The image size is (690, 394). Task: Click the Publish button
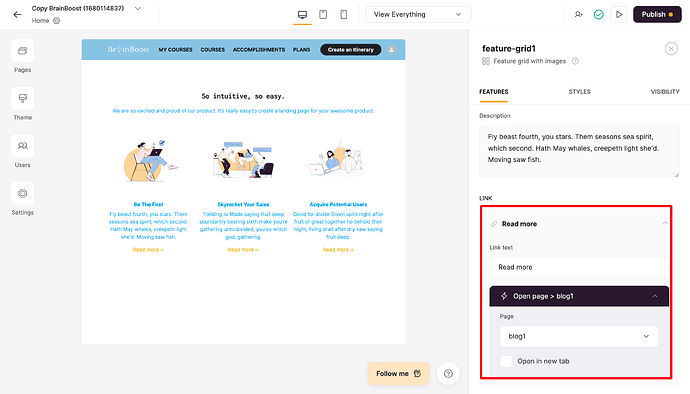click(x=657, y=15)
